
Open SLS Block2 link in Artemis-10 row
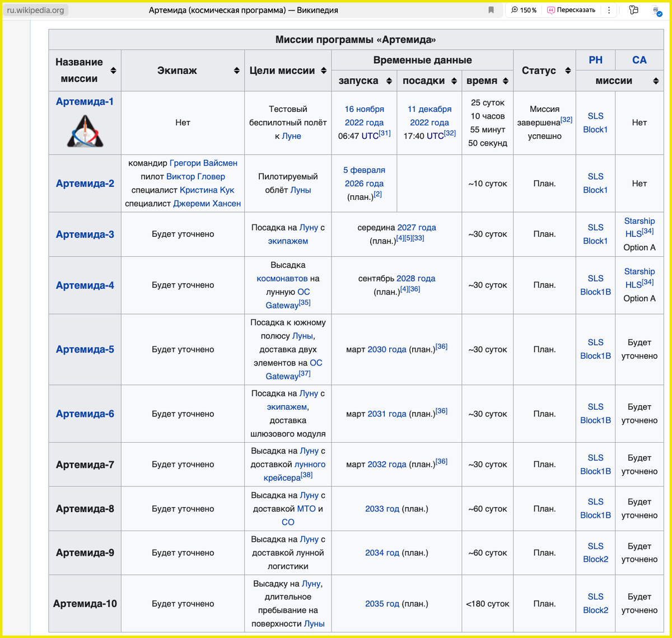pos(595,603)
